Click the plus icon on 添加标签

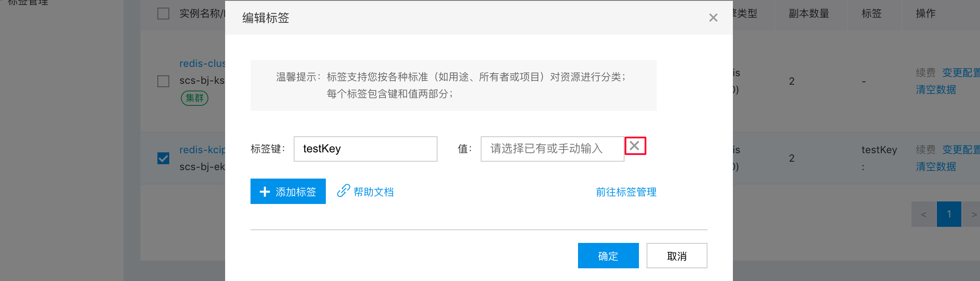click(x=265, y=192)
